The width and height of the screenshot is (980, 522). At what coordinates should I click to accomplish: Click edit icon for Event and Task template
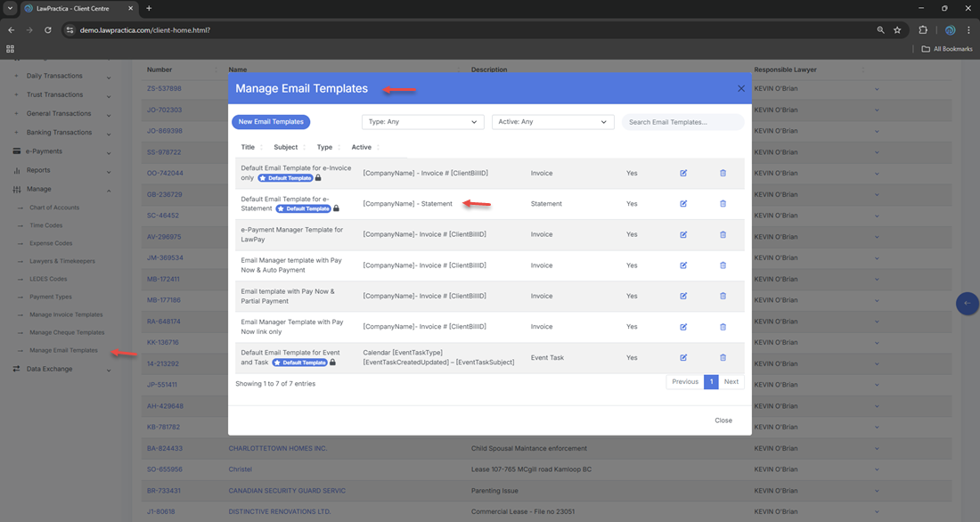pos(683,358)
